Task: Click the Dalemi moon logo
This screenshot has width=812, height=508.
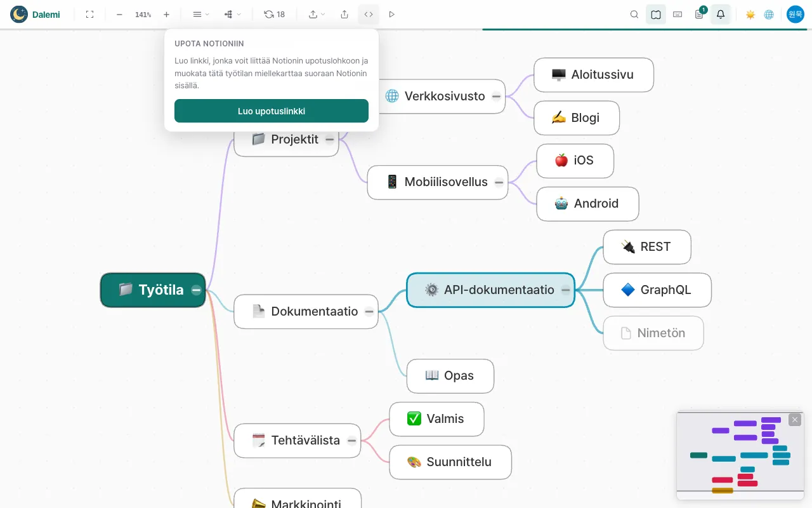Action: [19, 14]
